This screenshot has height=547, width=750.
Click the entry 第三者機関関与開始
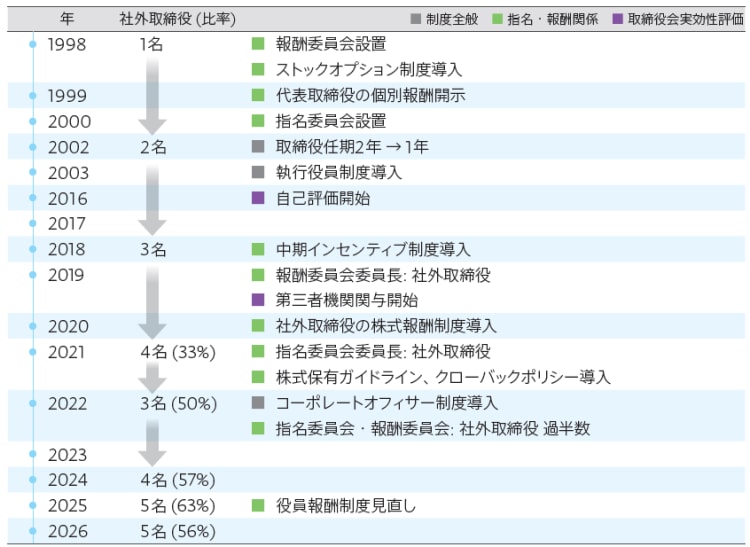(347, 301)
